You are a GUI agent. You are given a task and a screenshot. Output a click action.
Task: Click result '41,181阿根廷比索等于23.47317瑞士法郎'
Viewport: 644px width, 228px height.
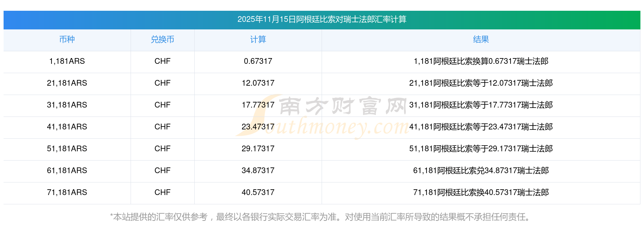click(481, 127)
